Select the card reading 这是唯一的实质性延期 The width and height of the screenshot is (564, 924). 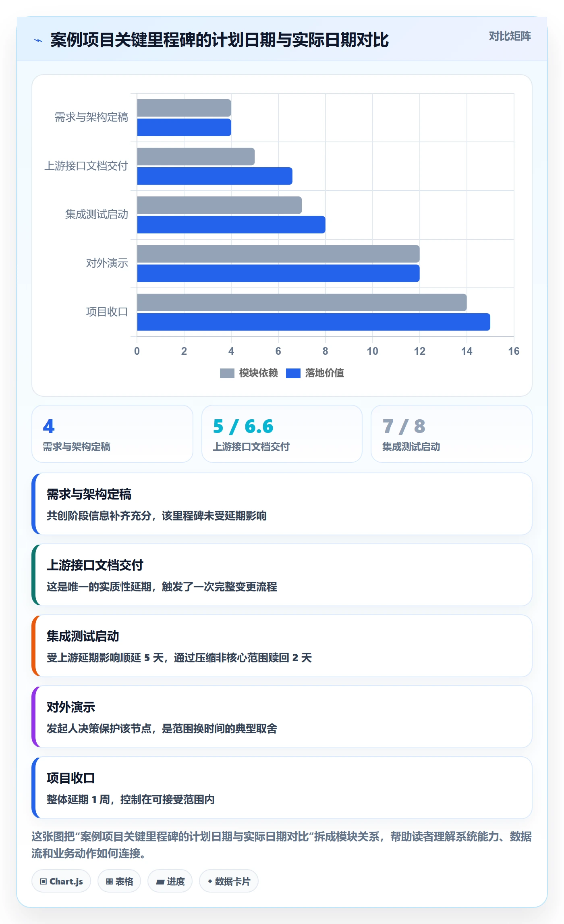click(x=282, y=575)
